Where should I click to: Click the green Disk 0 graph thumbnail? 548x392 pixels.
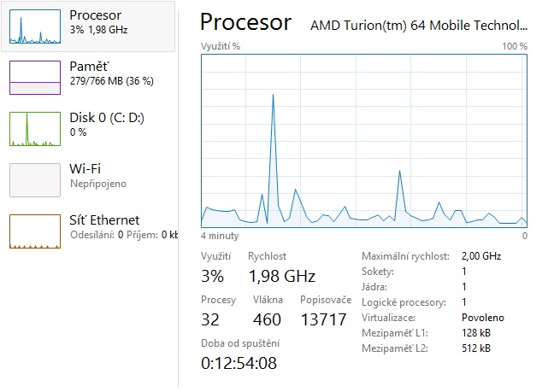(35, 129)
